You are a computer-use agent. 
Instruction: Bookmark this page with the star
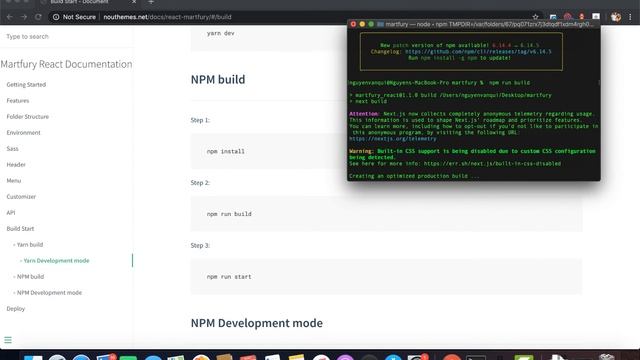[x=536, y=17]
